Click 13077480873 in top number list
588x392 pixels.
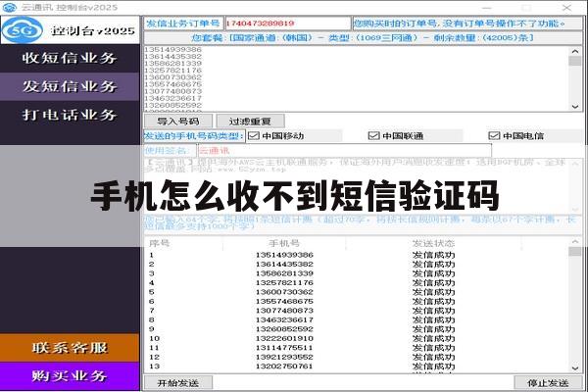[172, 91]
